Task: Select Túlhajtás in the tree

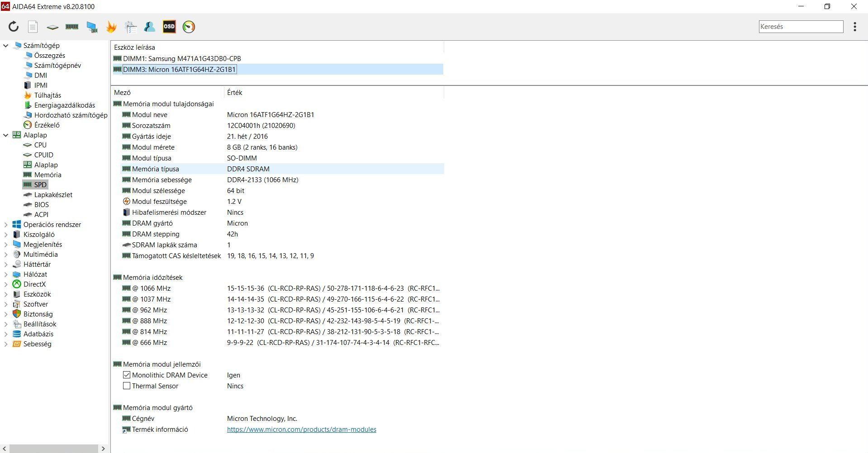Action: [x=47, y=95]
